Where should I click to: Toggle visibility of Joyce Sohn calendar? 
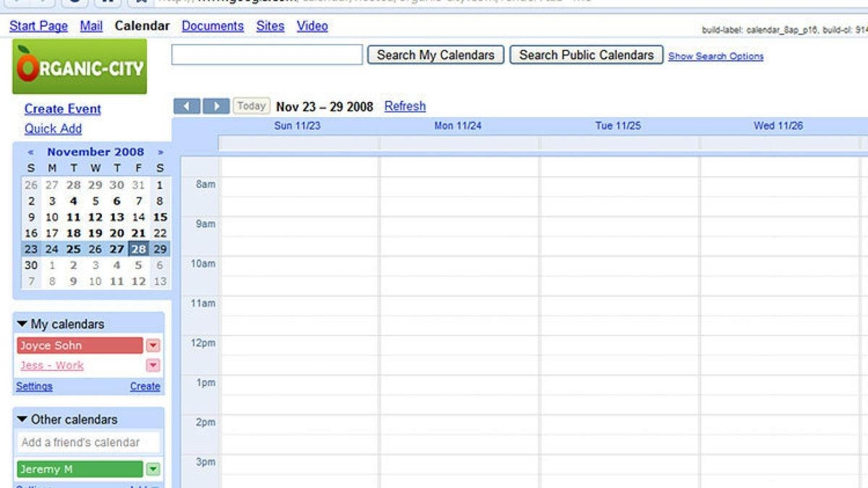point(80,345)
